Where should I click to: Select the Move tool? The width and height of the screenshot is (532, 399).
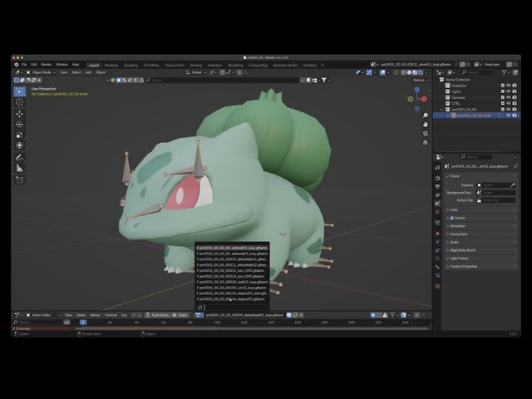point(19,114)
